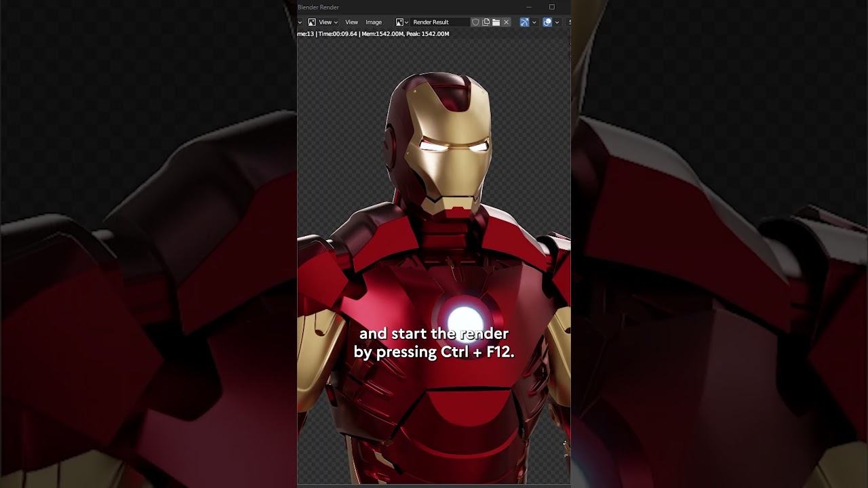Open the image browse dropdown beside Render Result
Viewport: 868px width, 488px height.
(x=402, y=22)
